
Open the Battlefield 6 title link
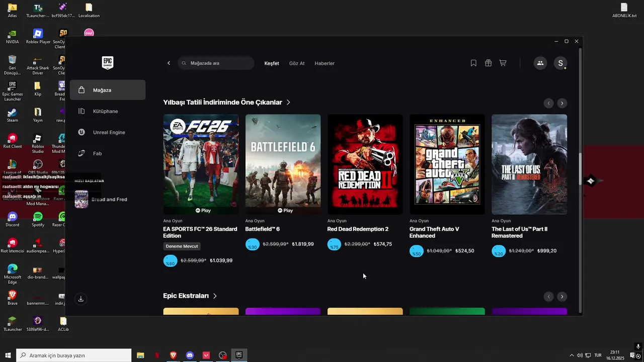262,229
